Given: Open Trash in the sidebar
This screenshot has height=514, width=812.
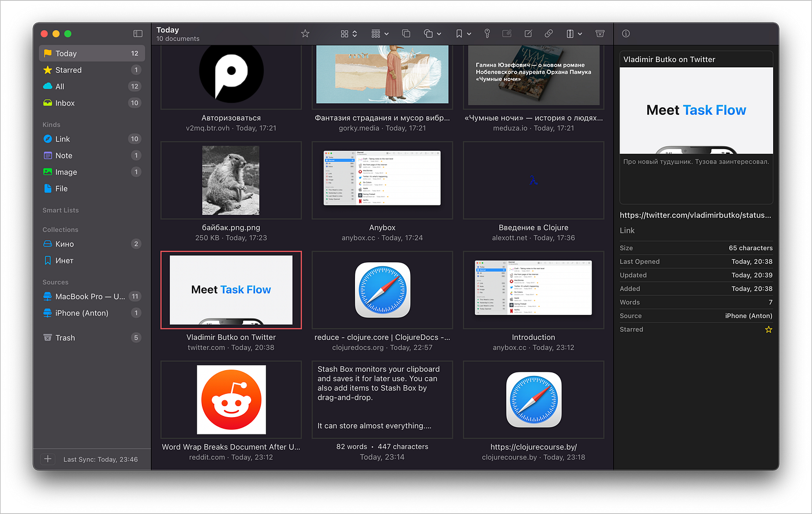Looking at the screenshot, I should coord(92,338).
